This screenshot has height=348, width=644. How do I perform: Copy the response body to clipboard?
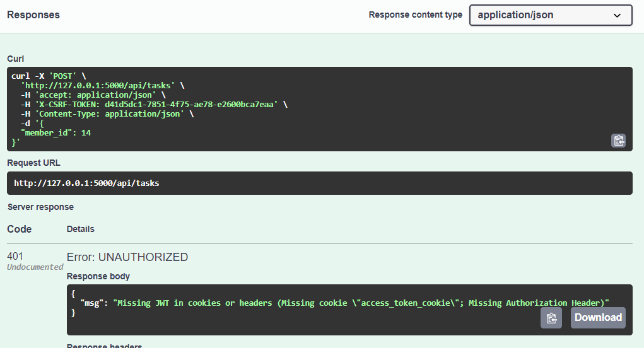click(551, 318)
